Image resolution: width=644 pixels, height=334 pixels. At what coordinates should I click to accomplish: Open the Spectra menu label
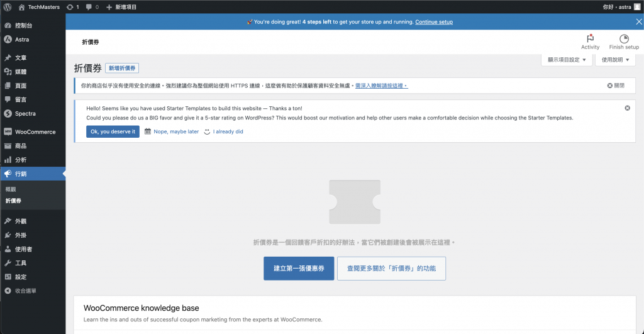(x=25, y=114)
